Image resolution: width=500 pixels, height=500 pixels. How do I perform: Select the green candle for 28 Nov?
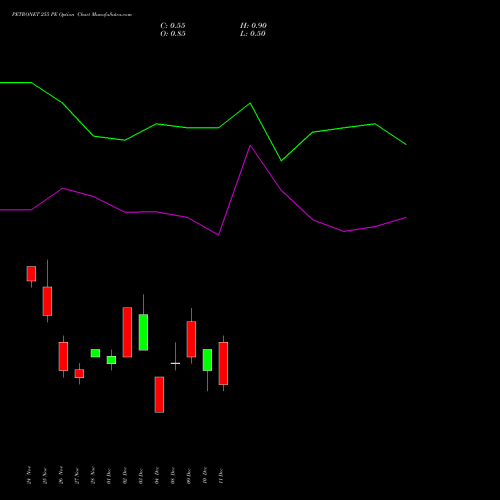point(95,353)
